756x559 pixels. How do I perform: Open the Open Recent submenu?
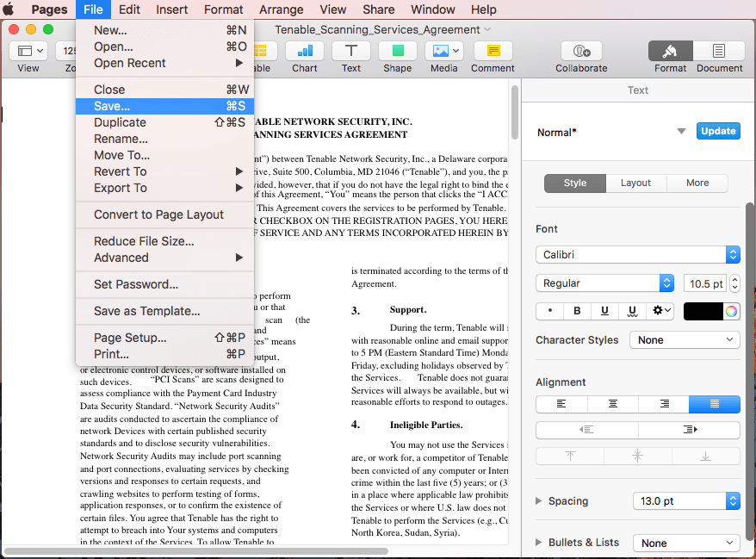tap(165, 63)
